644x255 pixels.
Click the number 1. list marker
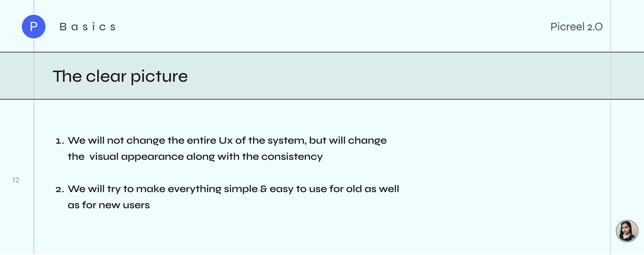pyautogui.click(x=60, y=141)
